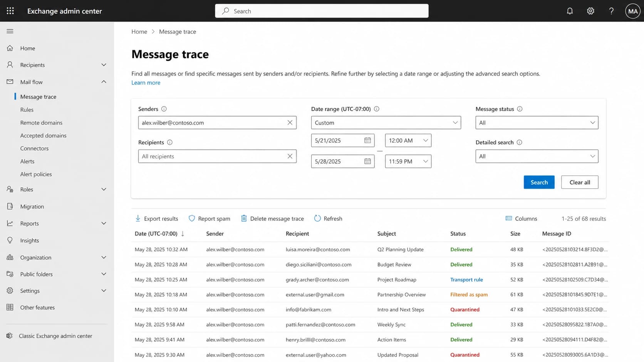
Task: Open the MA account avatar
Action: click(x=633, y=11)
